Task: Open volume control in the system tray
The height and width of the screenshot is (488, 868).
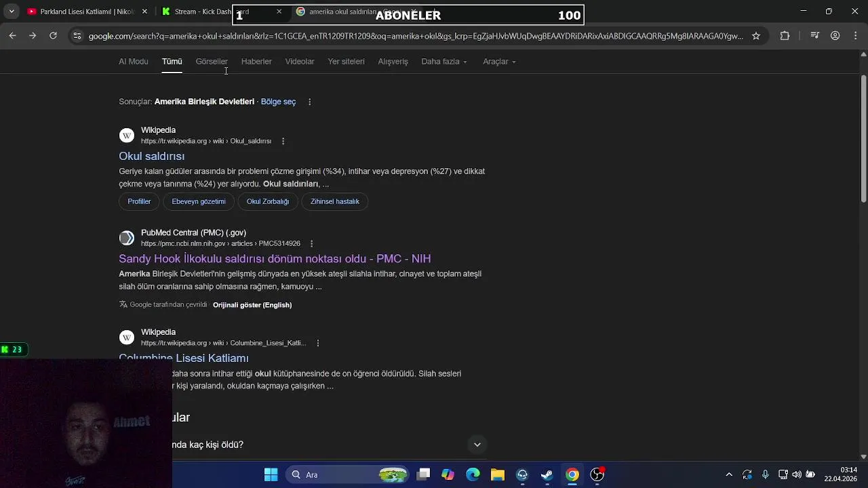Action: [797, 474]
